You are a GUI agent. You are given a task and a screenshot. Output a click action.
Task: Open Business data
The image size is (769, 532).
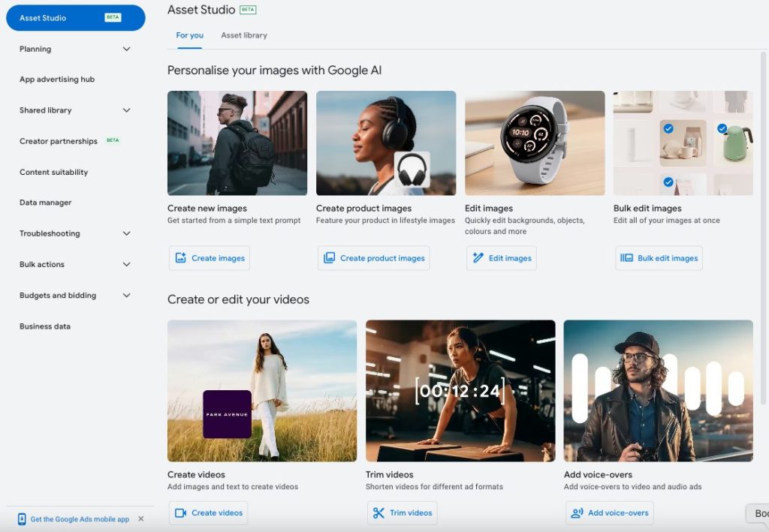tap(44, 326)
